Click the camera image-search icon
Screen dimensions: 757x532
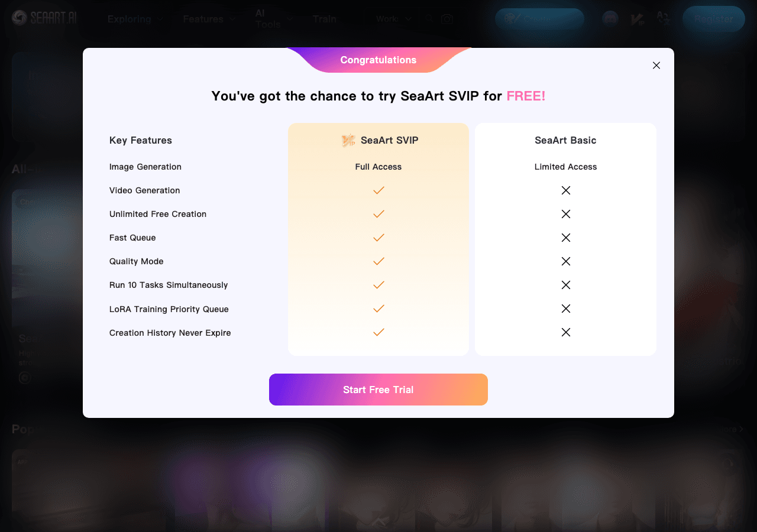point(447,19)
